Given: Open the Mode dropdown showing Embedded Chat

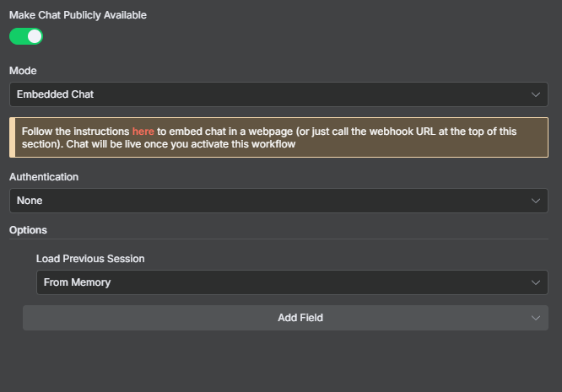Looking at the screenshot, I should pyautogui.click(x=278, y=94).
